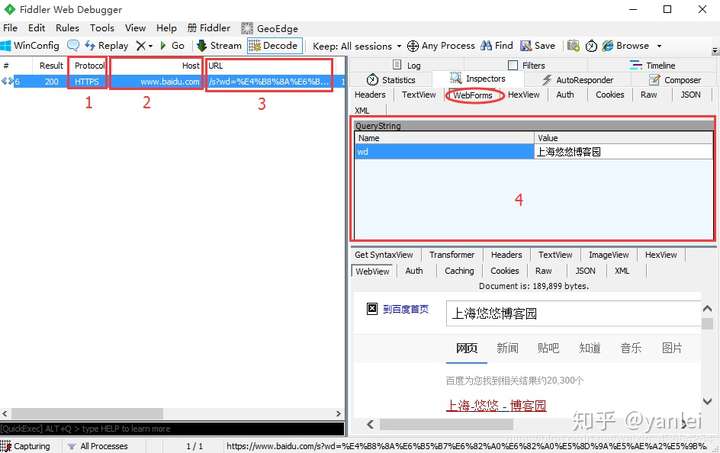This screenshot has width=720, height=453.
Task: Open request Headers inspector tab
Action: point(370,95)
